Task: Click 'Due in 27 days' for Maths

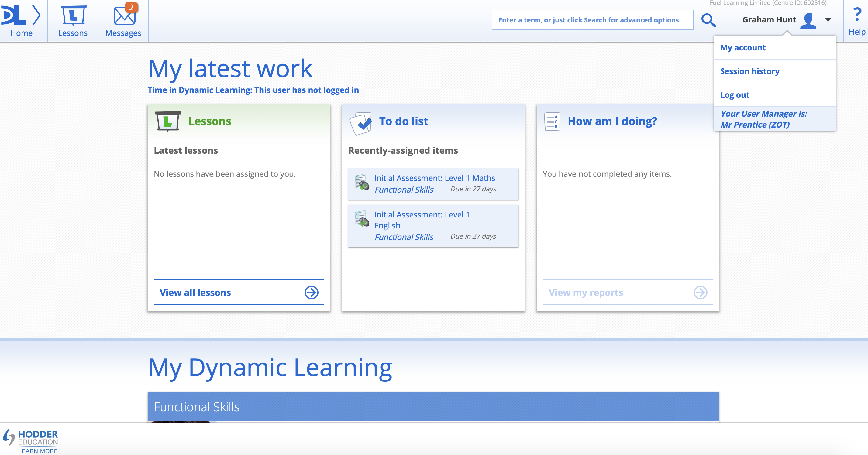Action: (x=473, y=189)
